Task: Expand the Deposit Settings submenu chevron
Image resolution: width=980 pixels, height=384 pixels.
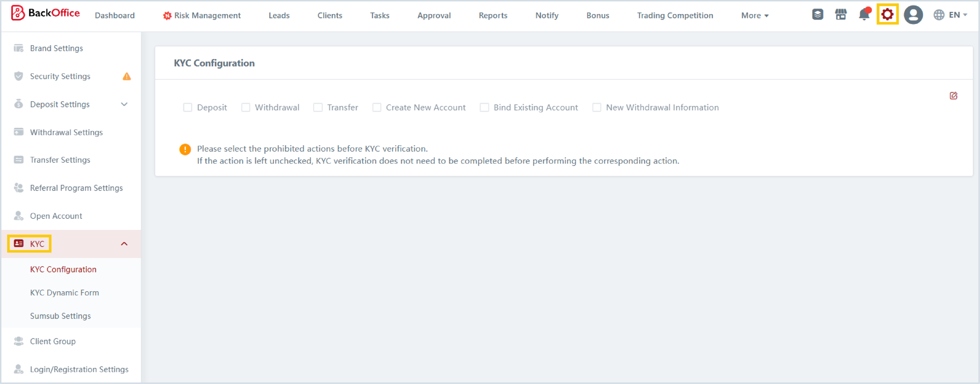Action: tap(124, 105)
